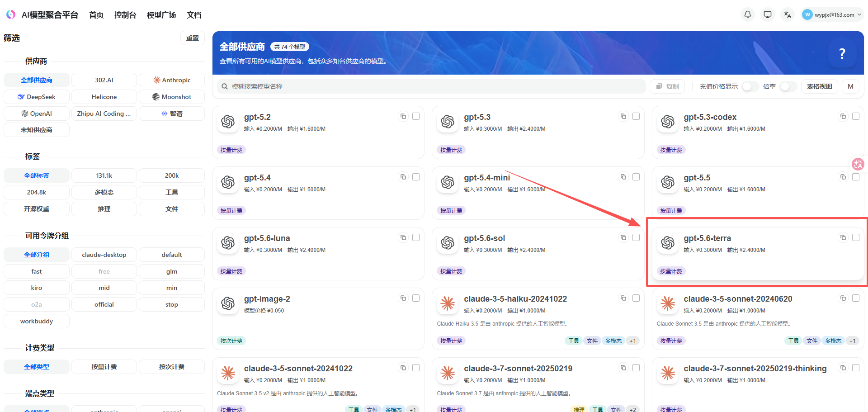Click the platform logo icon
Viewport: 868px width, 412px height.
(x=11, y=14)
